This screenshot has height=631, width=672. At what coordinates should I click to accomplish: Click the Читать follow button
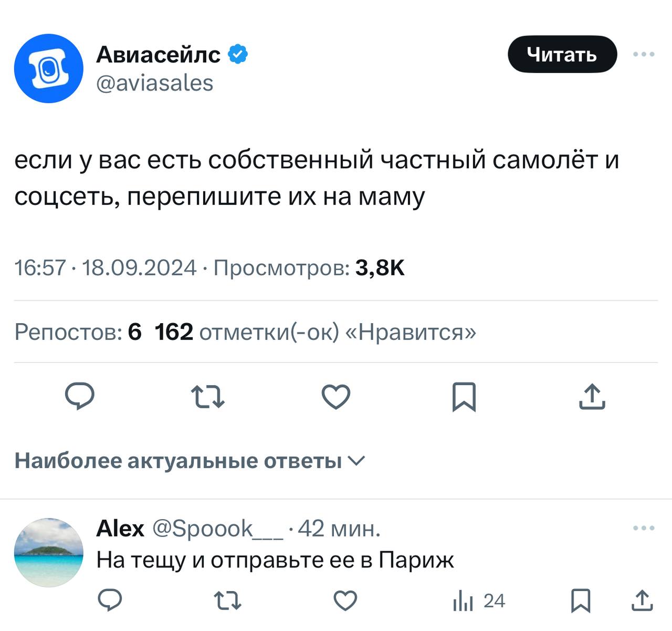pos(562,54)
